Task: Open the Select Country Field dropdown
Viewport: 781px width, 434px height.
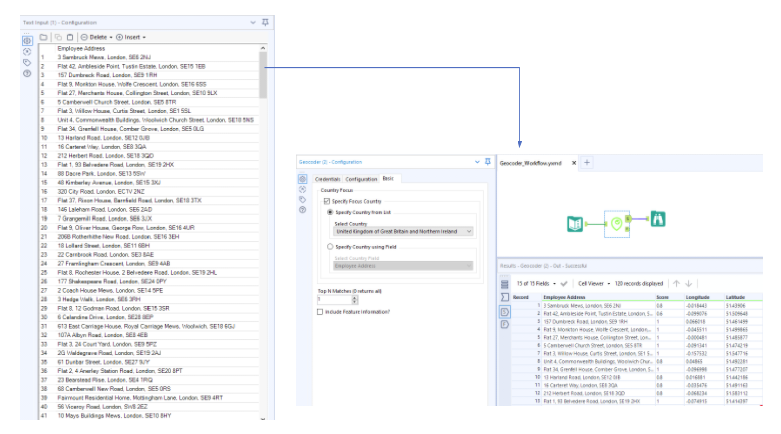Action: click(x=403, y=266)
